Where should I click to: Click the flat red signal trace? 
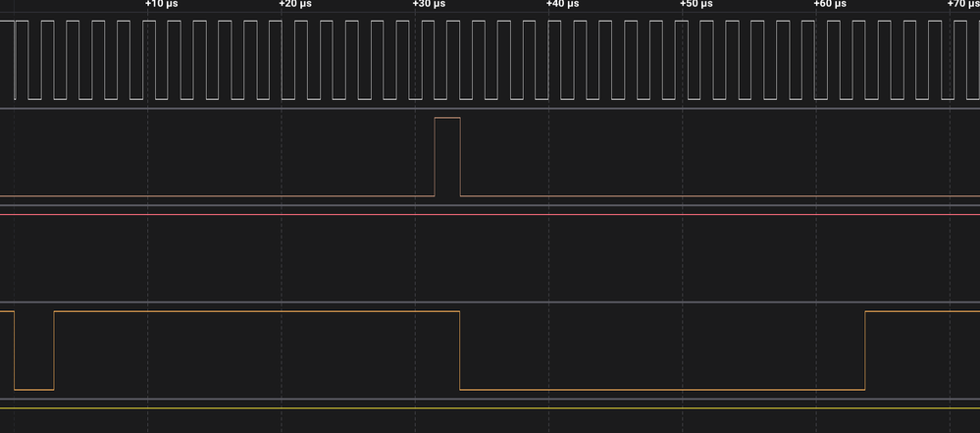490,215
